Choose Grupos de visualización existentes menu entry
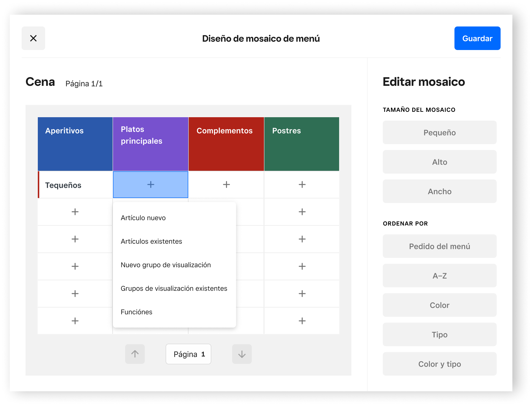 click(x=174, y=288)
